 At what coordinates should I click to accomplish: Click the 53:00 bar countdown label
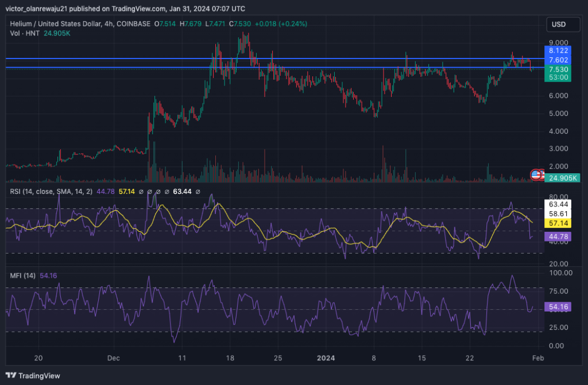click(x=558, y=77)
